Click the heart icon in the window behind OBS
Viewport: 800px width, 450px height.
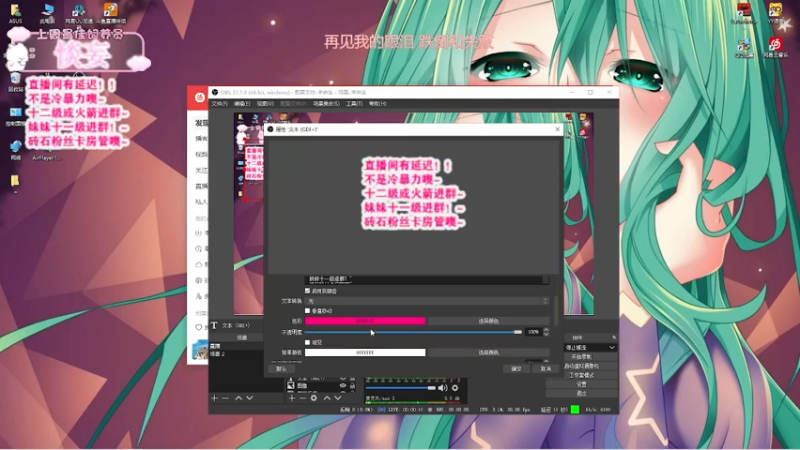point(198,327)
